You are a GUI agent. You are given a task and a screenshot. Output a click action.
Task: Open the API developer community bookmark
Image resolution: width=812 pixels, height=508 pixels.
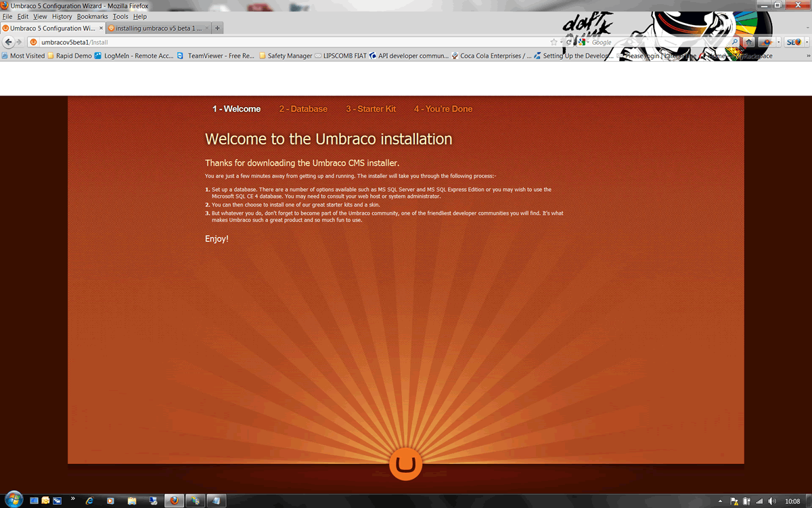point(409,56)
